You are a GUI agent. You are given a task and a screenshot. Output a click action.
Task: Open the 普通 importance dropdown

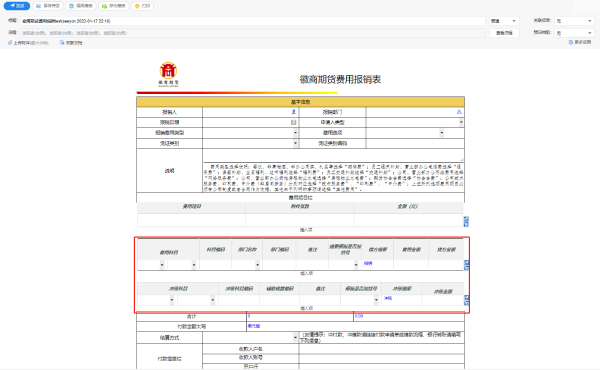tap(504, 21)
